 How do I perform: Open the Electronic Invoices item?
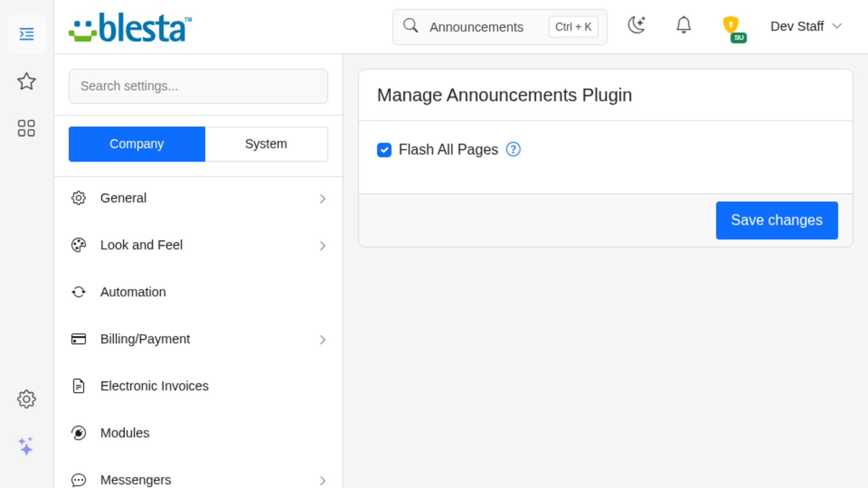[198, 386]
